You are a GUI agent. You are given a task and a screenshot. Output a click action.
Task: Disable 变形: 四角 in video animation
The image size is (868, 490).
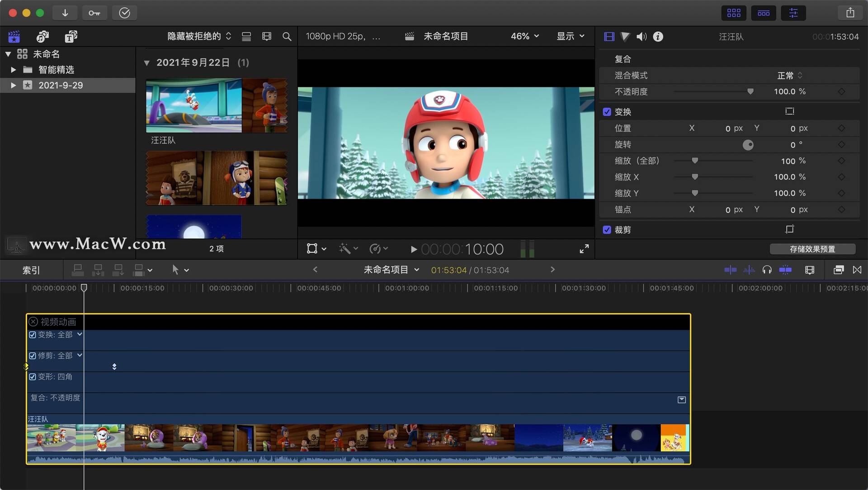click(33, 377)
